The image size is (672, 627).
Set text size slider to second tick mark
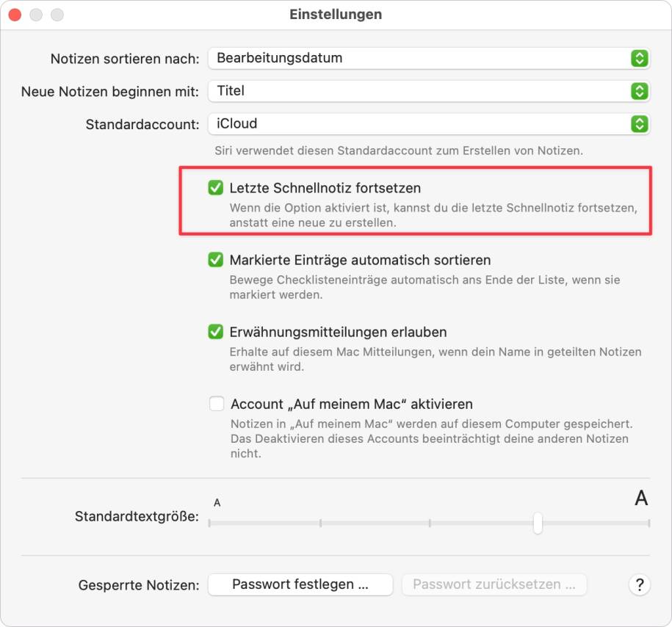[320, 523]
